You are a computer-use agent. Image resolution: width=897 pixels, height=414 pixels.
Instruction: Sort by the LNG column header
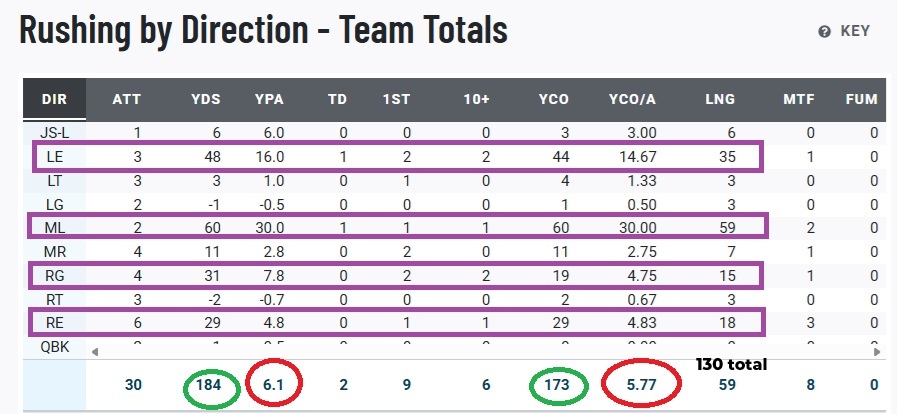tap(719, 99)
